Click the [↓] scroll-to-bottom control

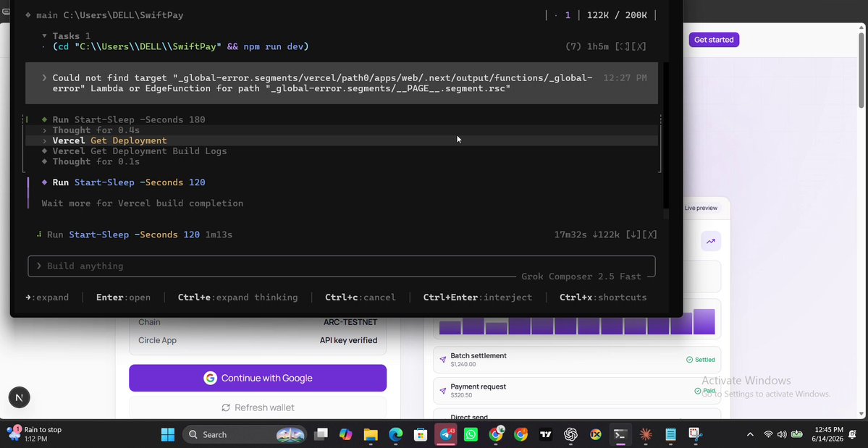(633, 234)
